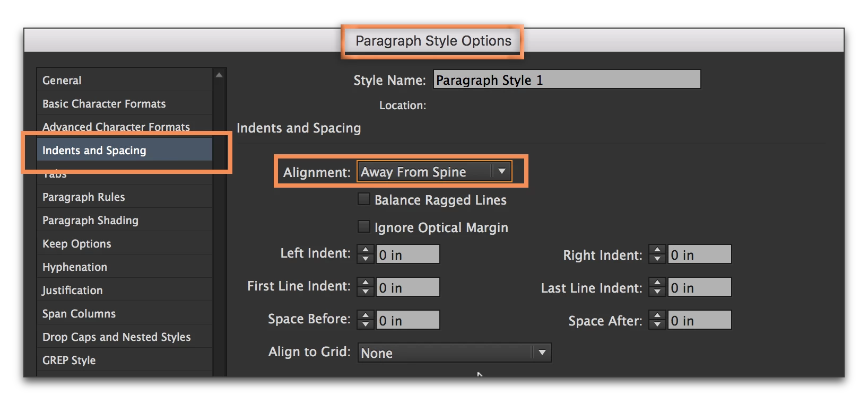The height and width of the screenshot is (405, 868).
Task: Decrease the Last Line Indent stepper
Action: (657, 292)
